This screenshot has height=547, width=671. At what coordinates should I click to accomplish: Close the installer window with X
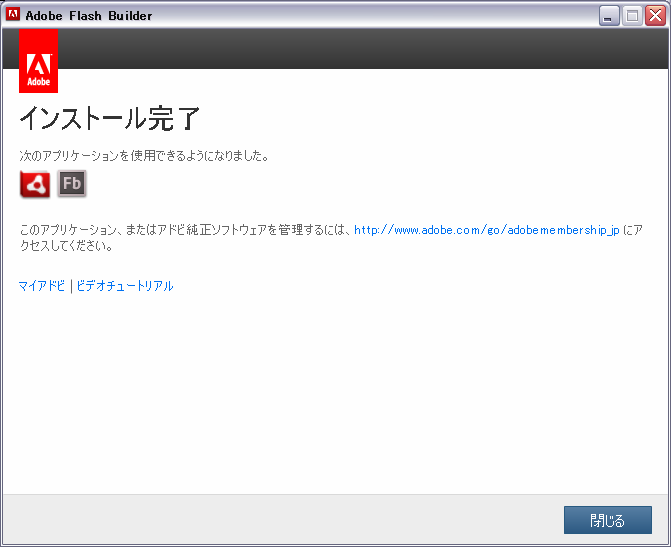(656, 16)
